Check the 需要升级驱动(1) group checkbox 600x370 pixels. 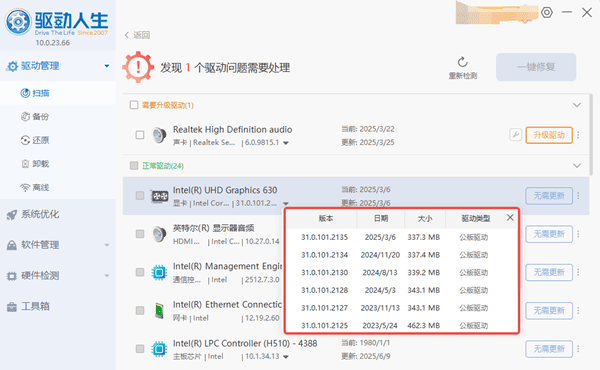click(134, 105)
